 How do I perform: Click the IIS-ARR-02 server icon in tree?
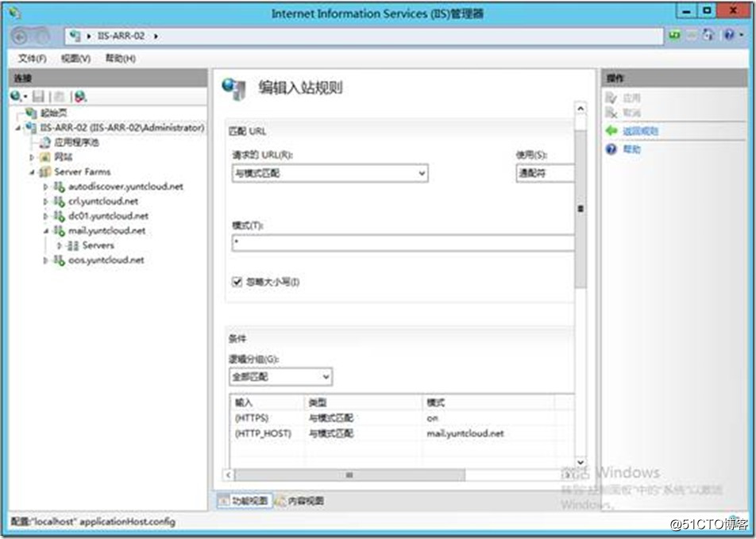point(31,128)
